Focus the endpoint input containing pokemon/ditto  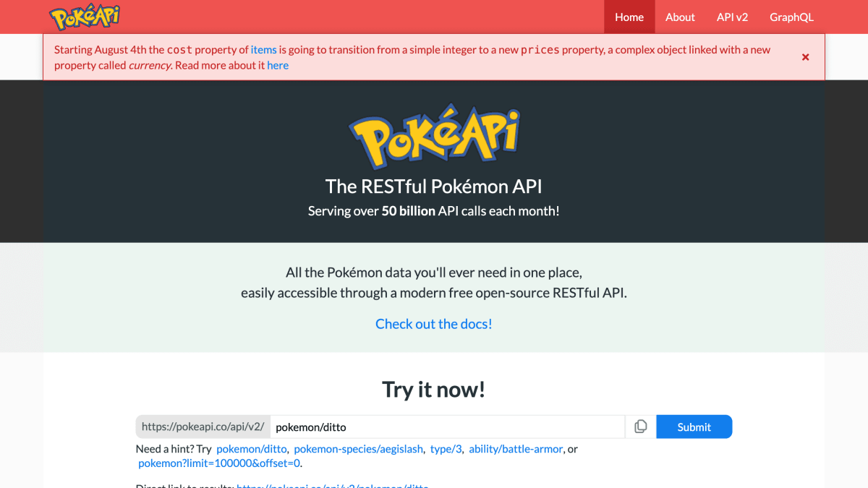[x=448, y=427]
